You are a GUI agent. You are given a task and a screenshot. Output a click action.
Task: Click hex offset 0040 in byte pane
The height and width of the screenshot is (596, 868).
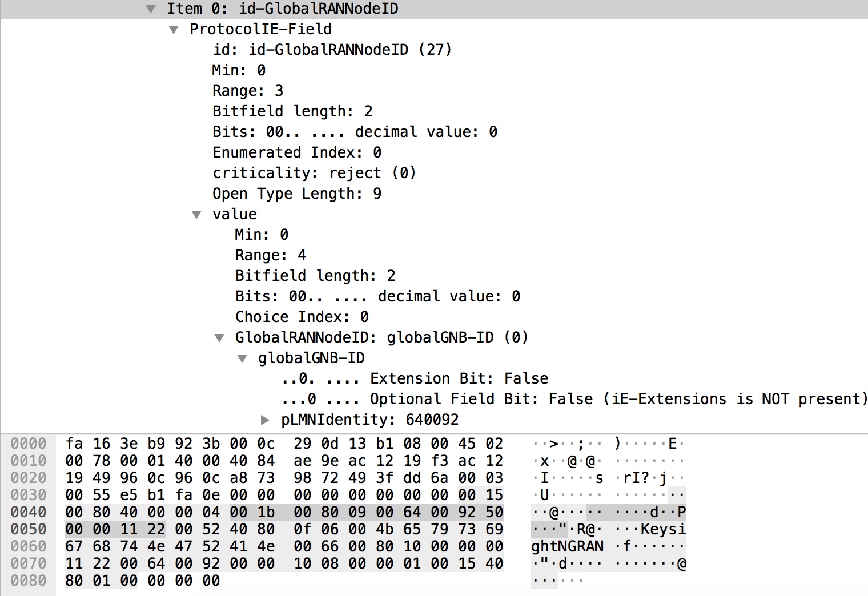29,512
